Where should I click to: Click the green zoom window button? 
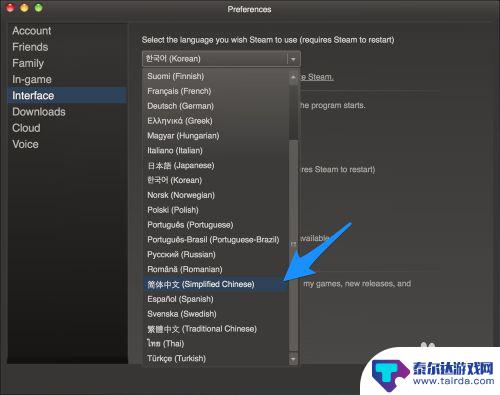point(39,8)
